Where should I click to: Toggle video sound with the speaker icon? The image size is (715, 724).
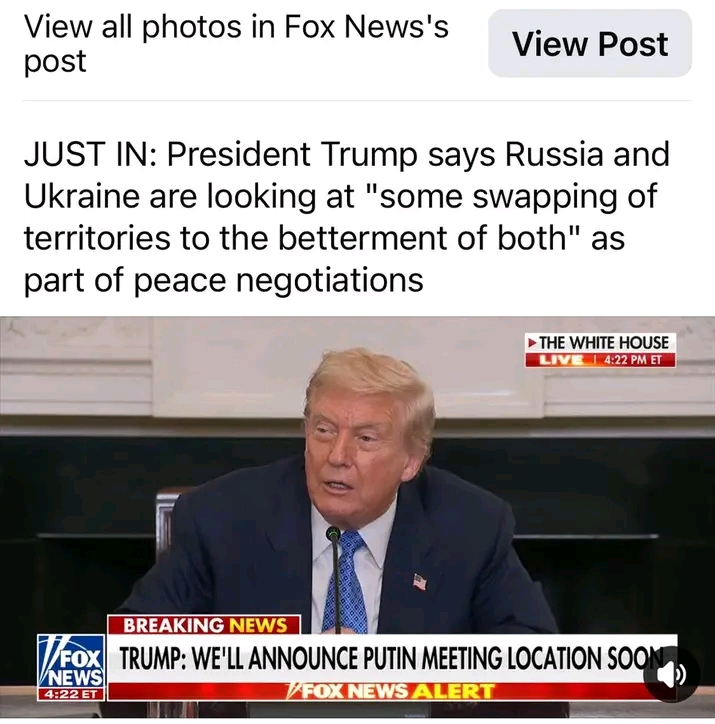click(672, 675)
